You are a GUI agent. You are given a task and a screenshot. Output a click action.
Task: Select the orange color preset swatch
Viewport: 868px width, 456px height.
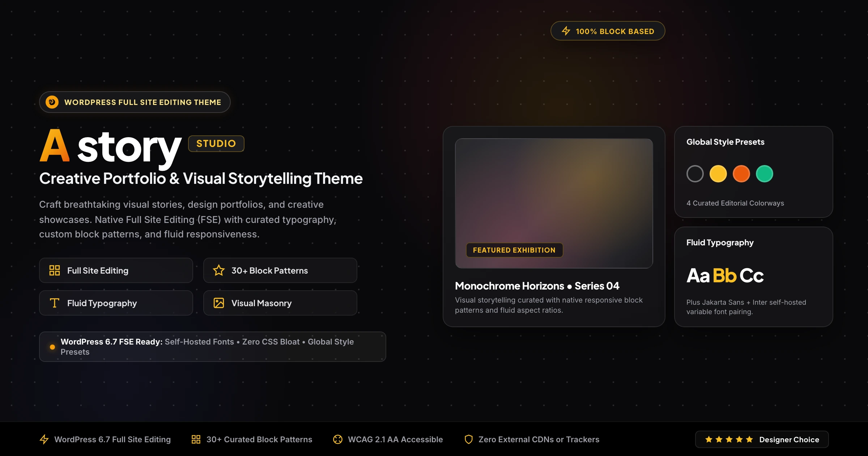(741, 174)
